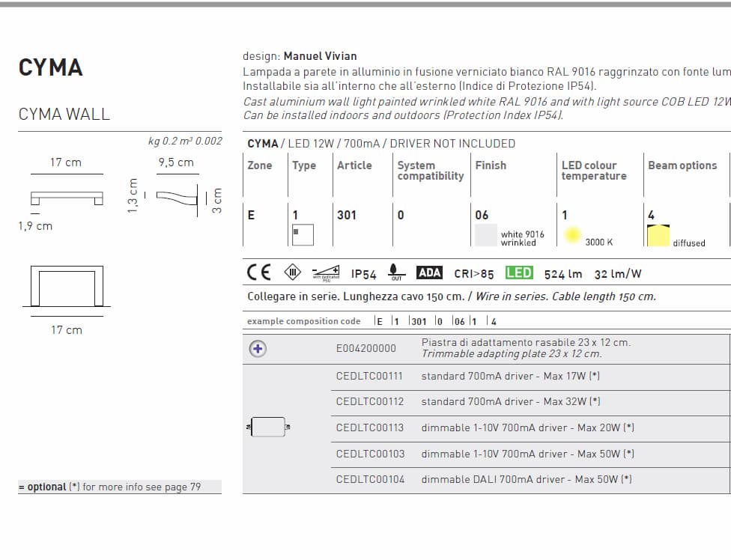Click the green LED badge icon
The height and width of the screenshot is (560, 731).
518,273
